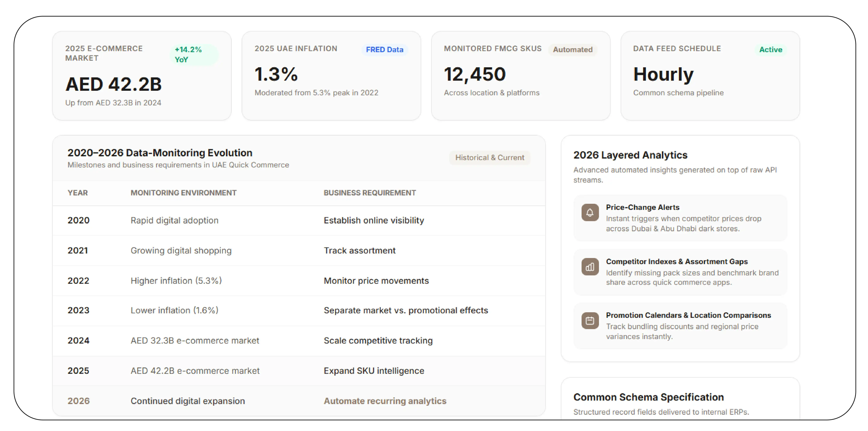The image size is (868, 431).
Task: Click 'Establish online visibility' cell
Action: tap(374, 220)
